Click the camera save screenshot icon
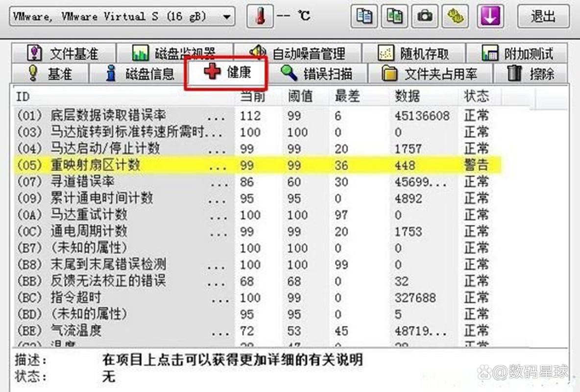The height and width of the screenshot is (392, 580). 425,16
